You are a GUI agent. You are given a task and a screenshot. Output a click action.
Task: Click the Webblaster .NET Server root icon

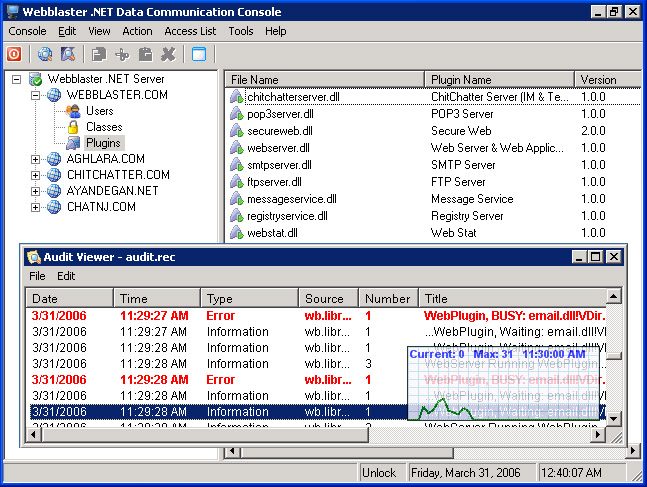pos(35,79)
